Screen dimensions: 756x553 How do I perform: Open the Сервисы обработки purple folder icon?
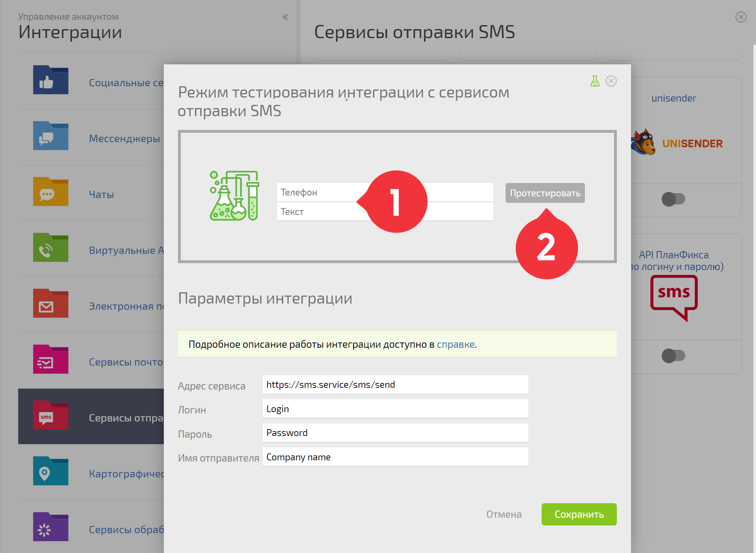coord(51,527)
